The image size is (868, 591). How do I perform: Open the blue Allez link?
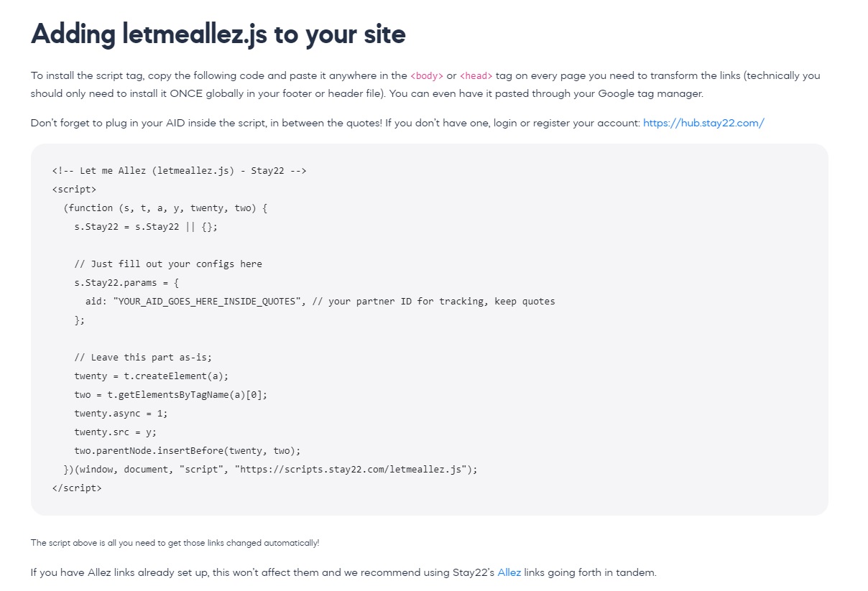[x=509, y=572]
